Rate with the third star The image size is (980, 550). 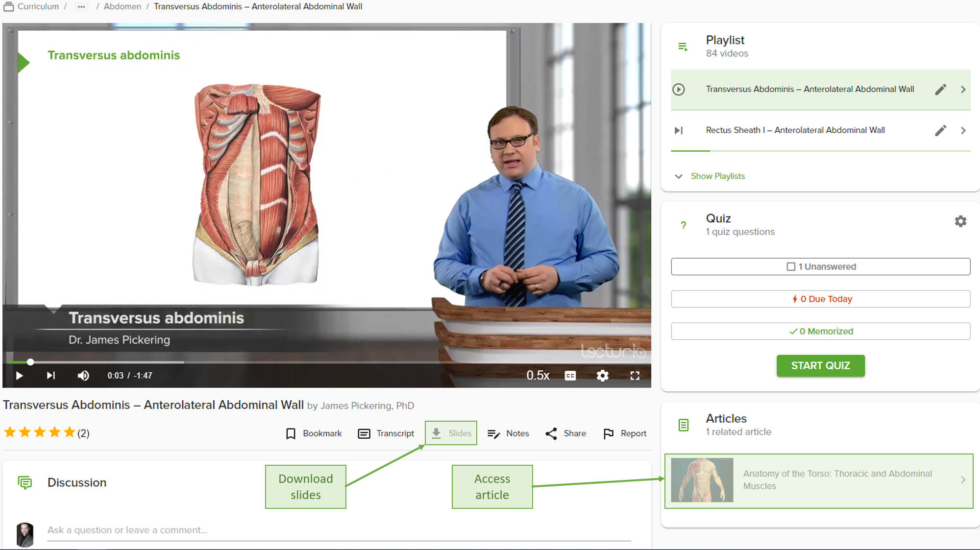40,432
